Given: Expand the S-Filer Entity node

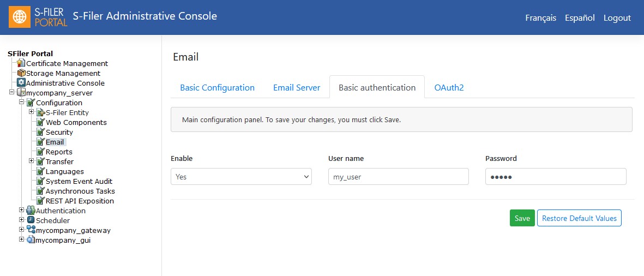Looking at the screenshot, I should (x=31, y=112).
